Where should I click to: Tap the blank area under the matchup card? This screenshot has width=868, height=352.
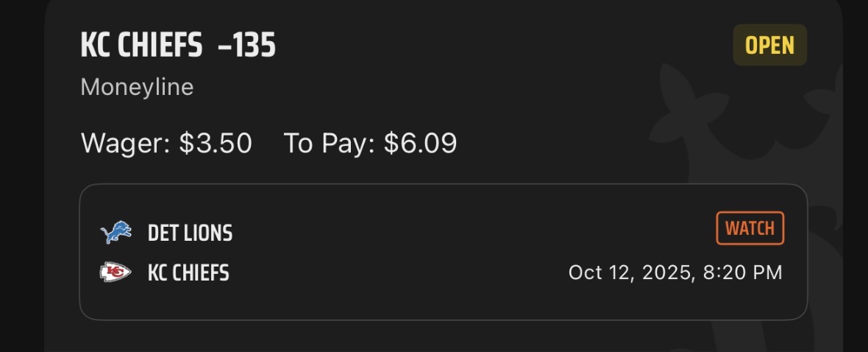441,336
